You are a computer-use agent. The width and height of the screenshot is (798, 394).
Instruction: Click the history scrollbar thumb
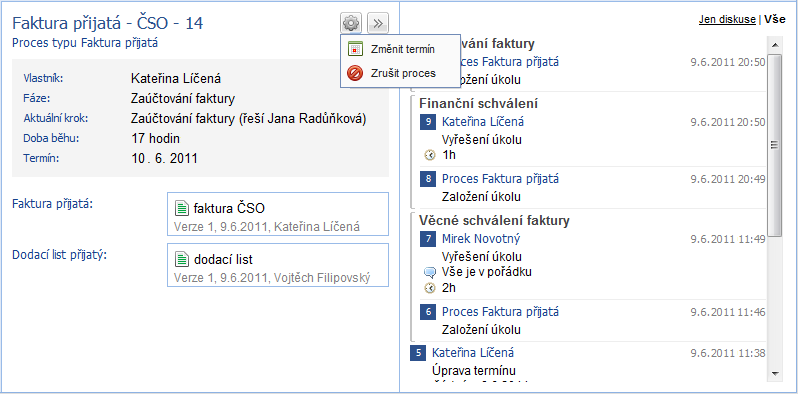coord(775,145)
